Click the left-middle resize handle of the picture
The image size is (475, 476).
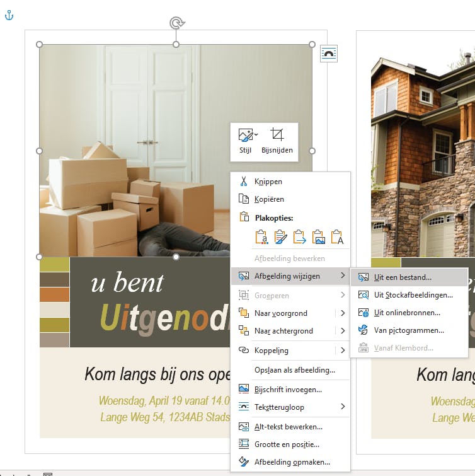pyautogui.click(x=39, y=151)
